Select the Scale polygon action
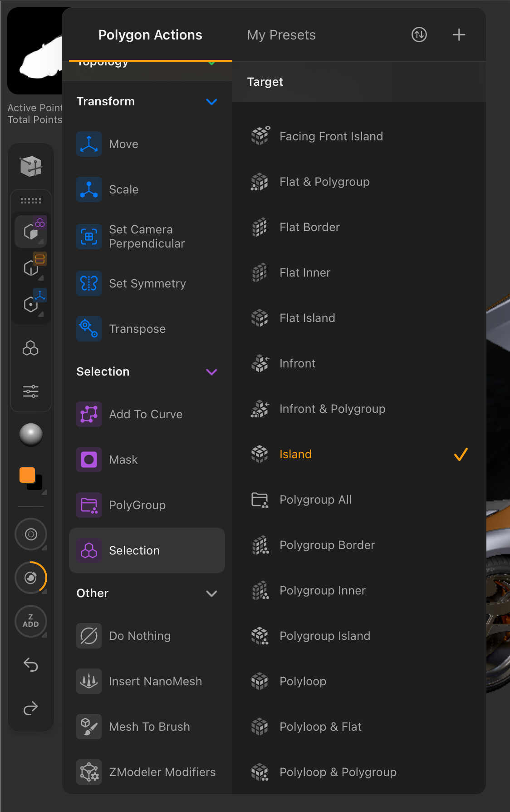This screenshot has width=510, height=812. [x=147, y=189]
